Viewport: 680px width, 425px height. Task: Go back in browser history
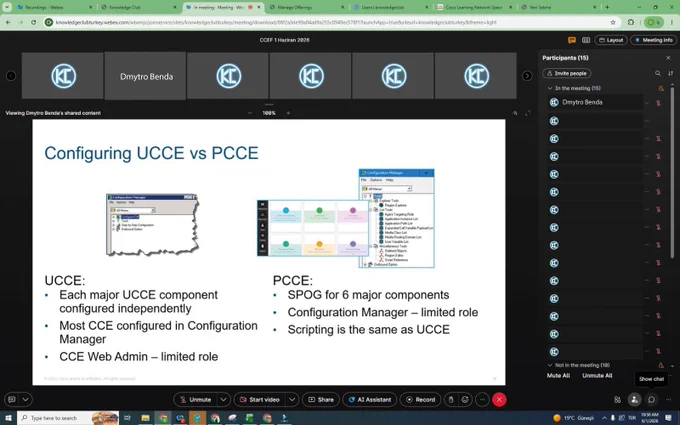[8, 22]
